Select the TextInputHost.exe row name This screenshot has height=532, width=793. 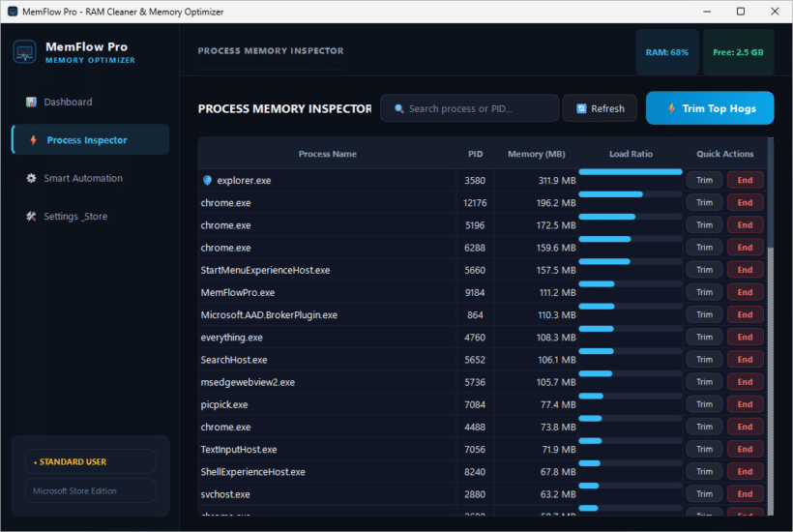tap(239, 450)
